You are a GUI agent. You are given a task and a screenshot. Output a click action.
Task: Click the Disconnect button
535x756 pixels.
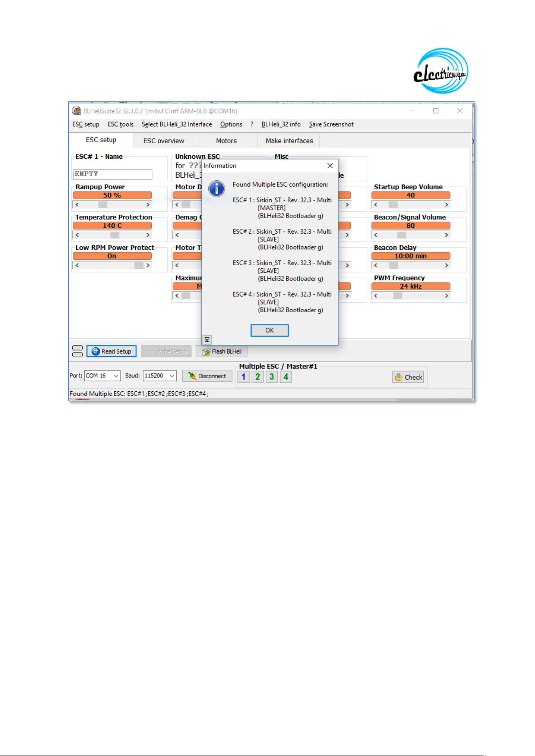pos(207,376)
